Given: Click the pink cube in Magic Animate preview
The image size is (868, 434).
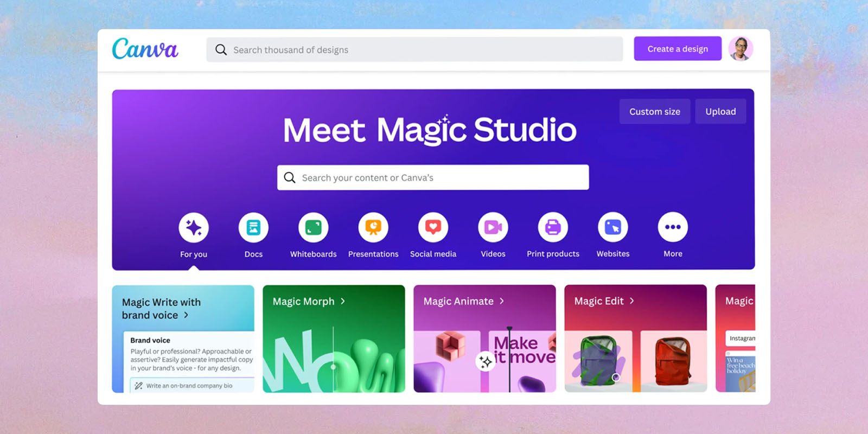Looking at the screenshot, I should tap(451, 346).
